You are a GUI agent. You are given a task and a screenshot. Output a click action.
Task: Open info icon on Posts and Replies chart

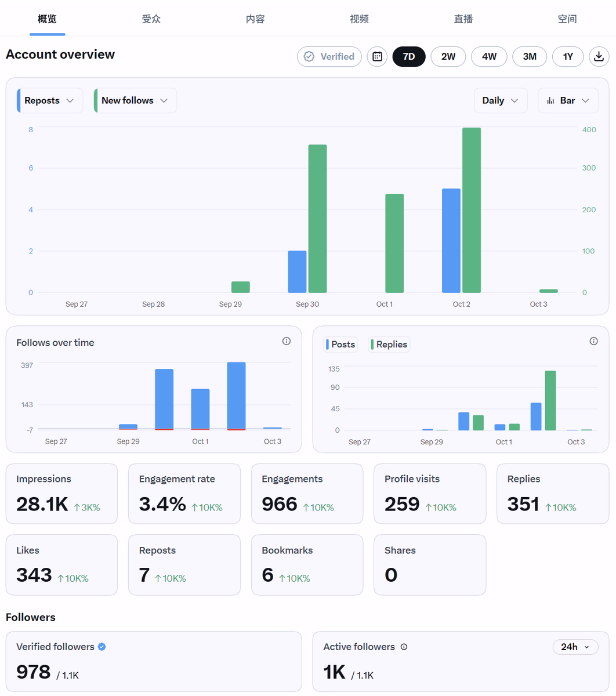pyautogui.click(x=593, y=341)
